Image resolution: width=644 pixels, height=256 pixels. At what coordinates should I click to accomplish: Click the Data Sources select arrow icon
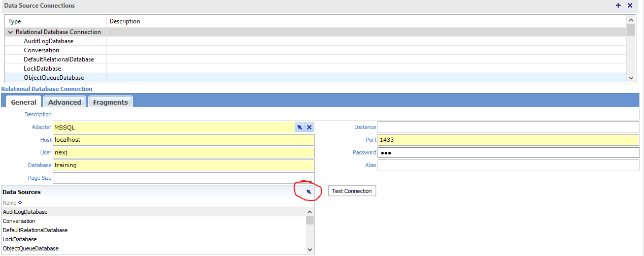tap(309, 192)
